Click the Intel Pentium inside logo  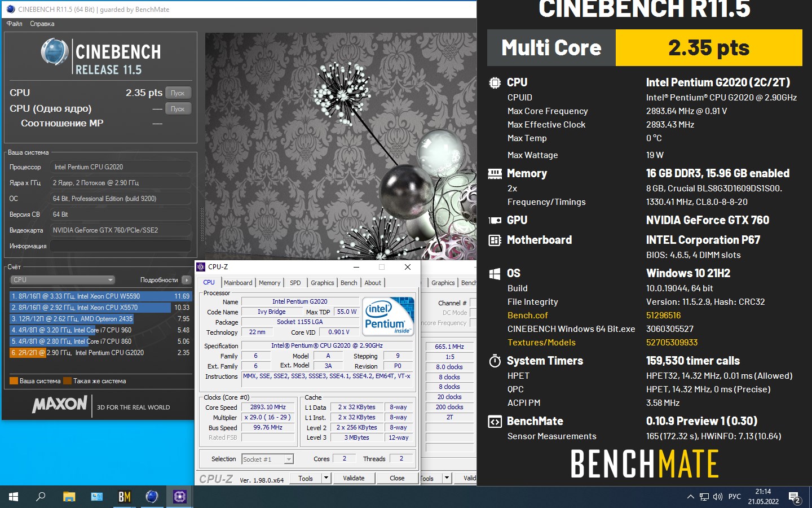(x=388, y=317)
